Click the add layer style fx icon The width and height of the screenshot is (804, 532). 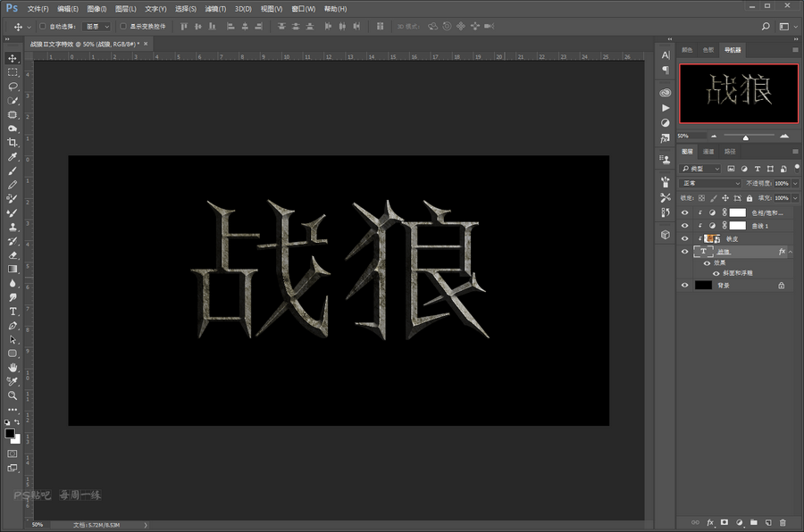[x=710, y=521]
